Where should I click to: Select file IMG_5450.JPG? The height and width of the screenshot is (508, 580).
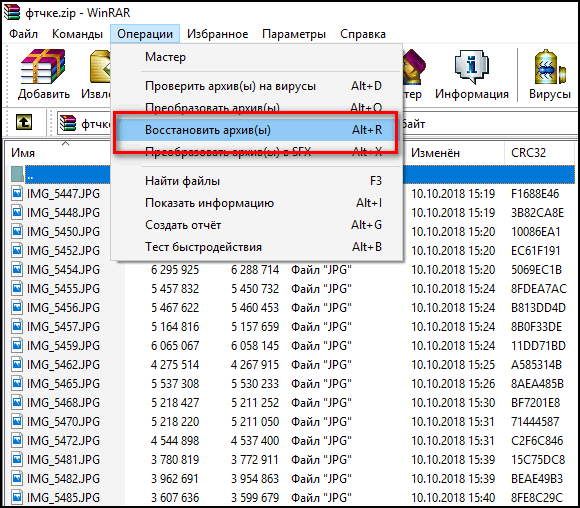click(63, 232)
